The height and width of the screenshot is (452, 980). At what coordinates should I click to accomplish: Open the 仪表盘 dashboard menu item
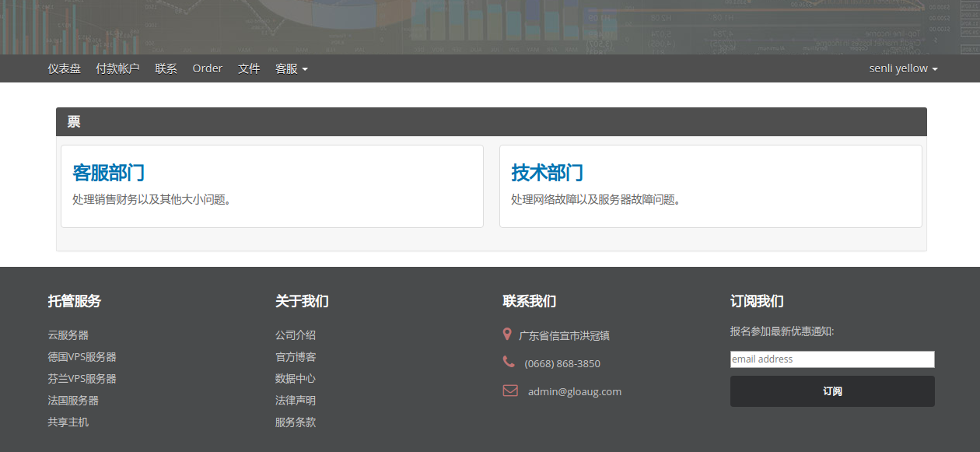[x=64, y=68]
